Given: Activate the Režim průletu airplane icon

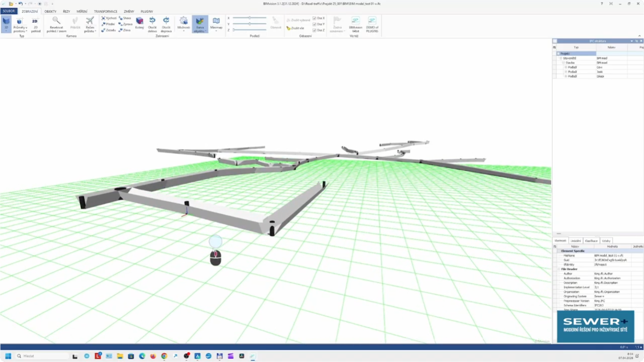Looking at the screenshot, I should click(90, 21).
